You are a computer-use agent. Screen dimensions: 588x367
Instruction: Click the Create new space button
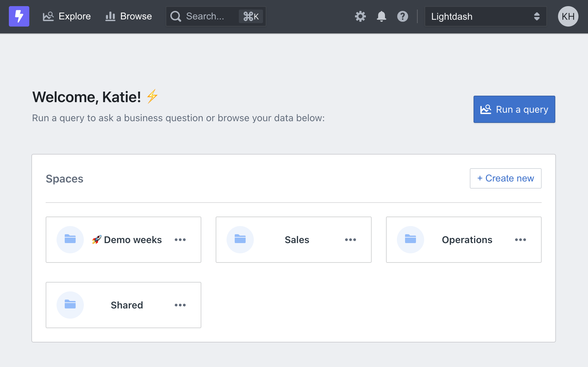tap(506, 178)
